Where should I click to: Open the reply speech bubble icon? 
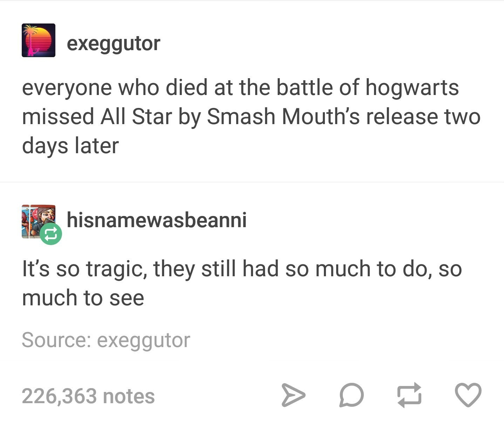pyautogui.click(x=352, y=395)
